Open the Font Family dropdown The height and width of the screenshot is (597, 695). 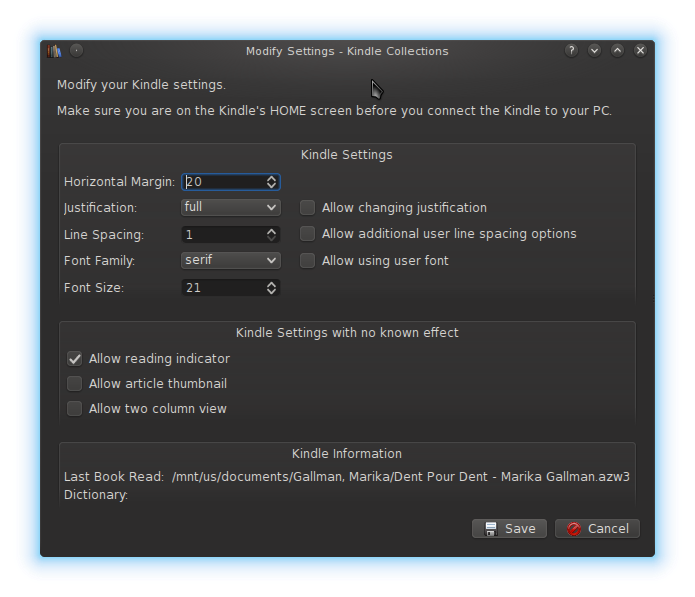(x=230, y=261)
